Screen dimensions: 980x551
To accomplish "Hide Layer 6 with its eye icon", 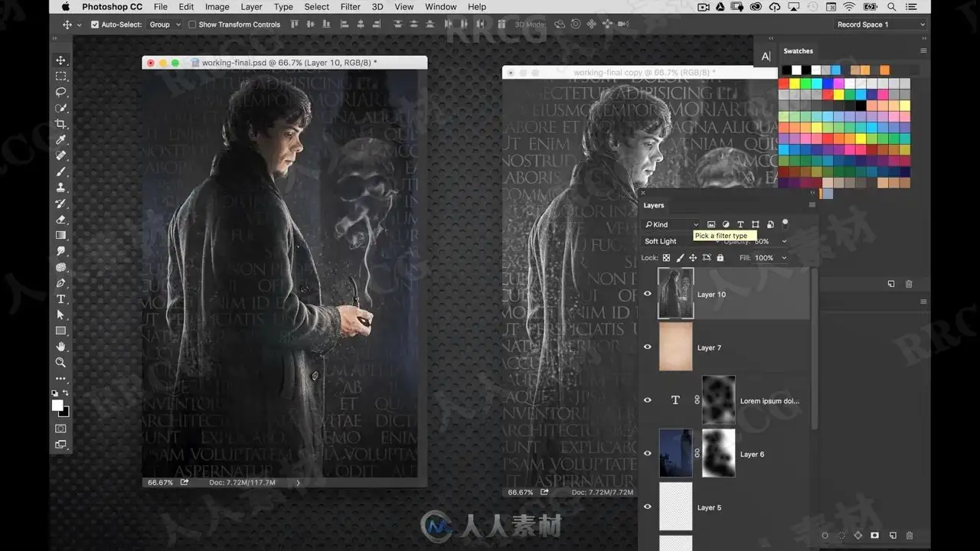I will tap(648, 453).
